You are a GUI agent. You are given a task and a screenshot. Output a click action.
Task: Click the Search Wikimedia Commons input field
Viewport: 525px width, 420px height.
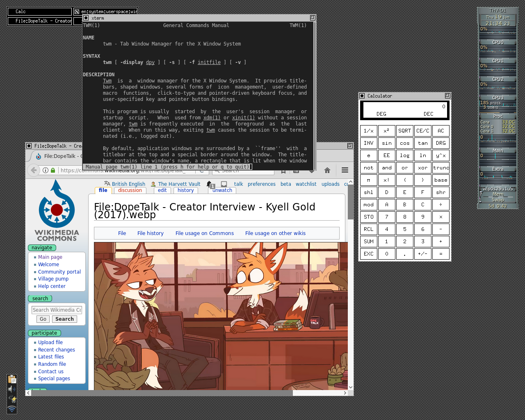[57, 310]
